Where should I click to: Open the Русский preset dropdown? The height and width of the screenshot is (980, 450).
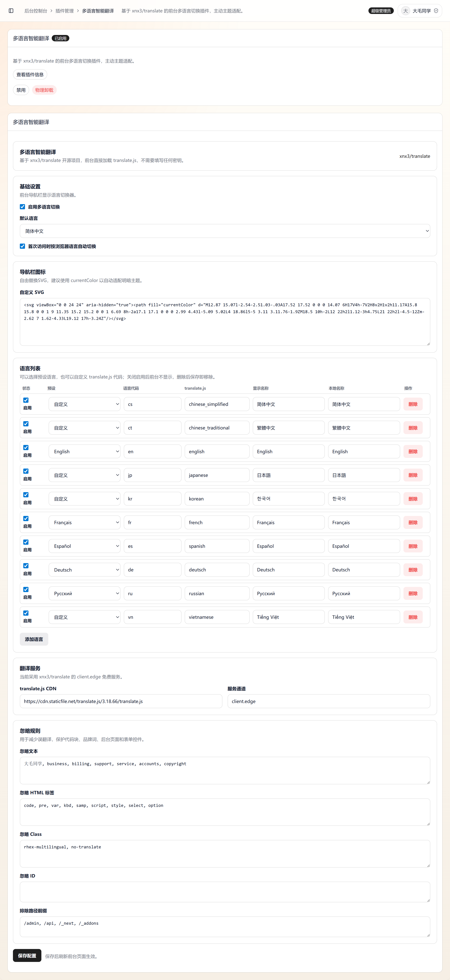84,593
